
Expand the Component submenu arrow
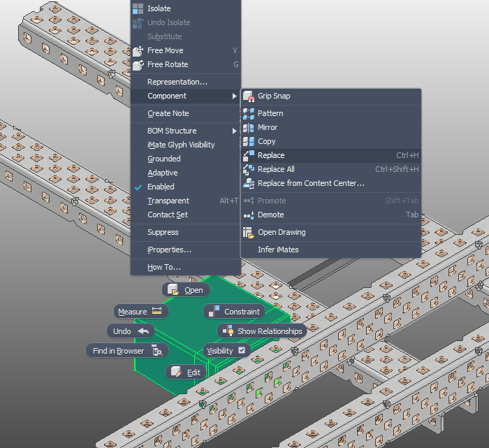(x=235, y=96)
